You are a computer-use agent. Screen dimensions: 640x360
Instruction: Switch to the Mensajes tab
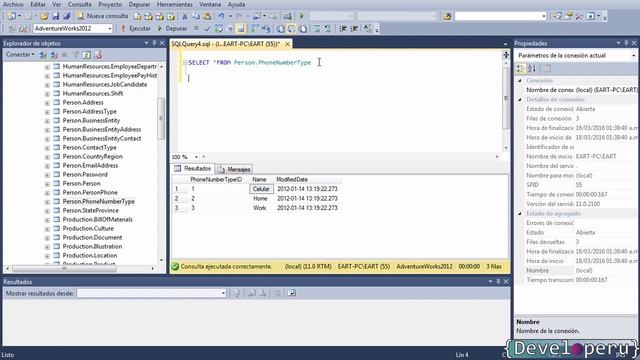coord(235,169)
